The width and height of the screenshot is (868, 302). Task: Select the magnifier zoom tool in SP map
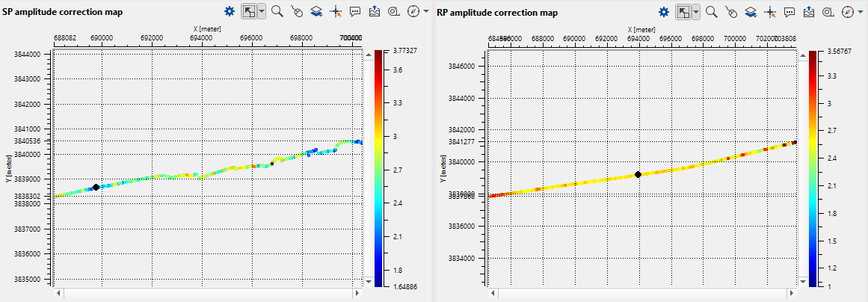pyautogui.click(x=277, y=12)
